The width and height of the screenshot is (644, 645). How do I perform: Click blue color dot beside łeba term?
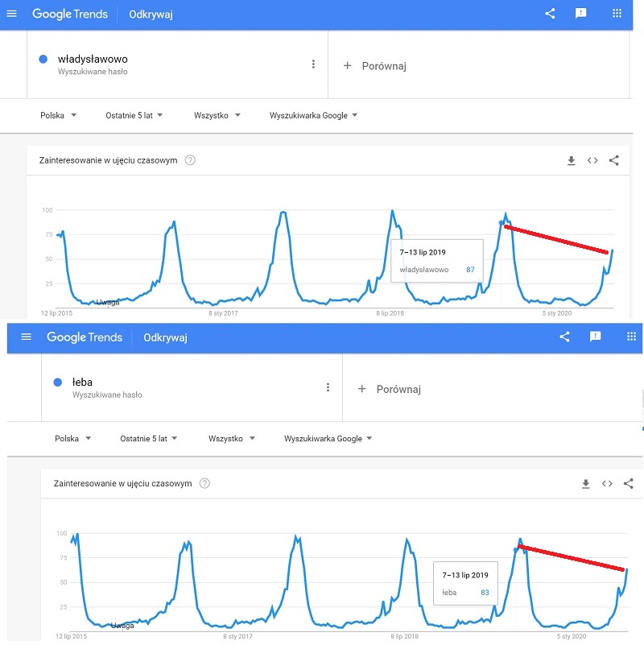[58, 382]
